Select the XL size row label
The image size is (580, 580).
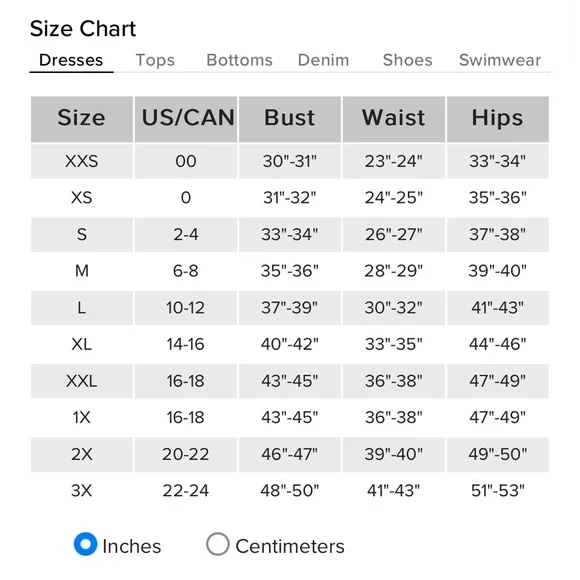pos(82,344)
